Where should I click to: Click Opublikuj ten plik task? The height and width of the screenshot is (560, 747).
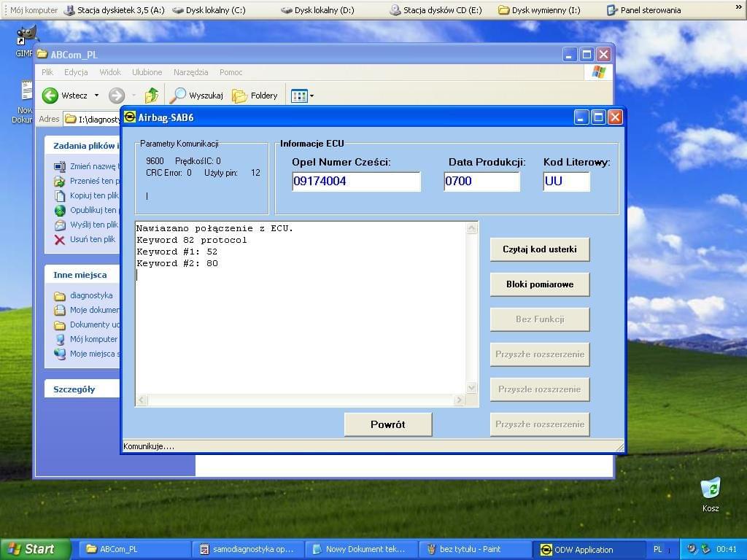pyautogui.click(x=86, y=210)
